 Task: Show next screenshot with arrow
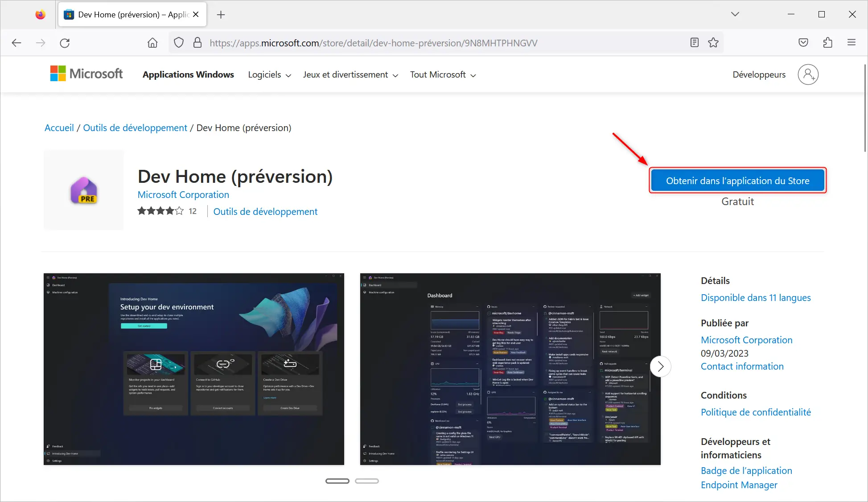660,366
